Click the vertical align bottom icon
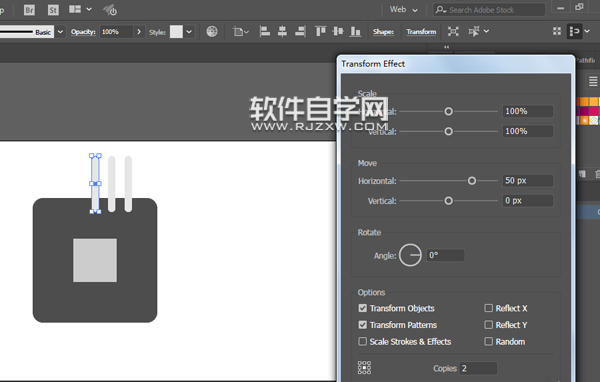The image size is (600, 382). click(x=356, y=31)
